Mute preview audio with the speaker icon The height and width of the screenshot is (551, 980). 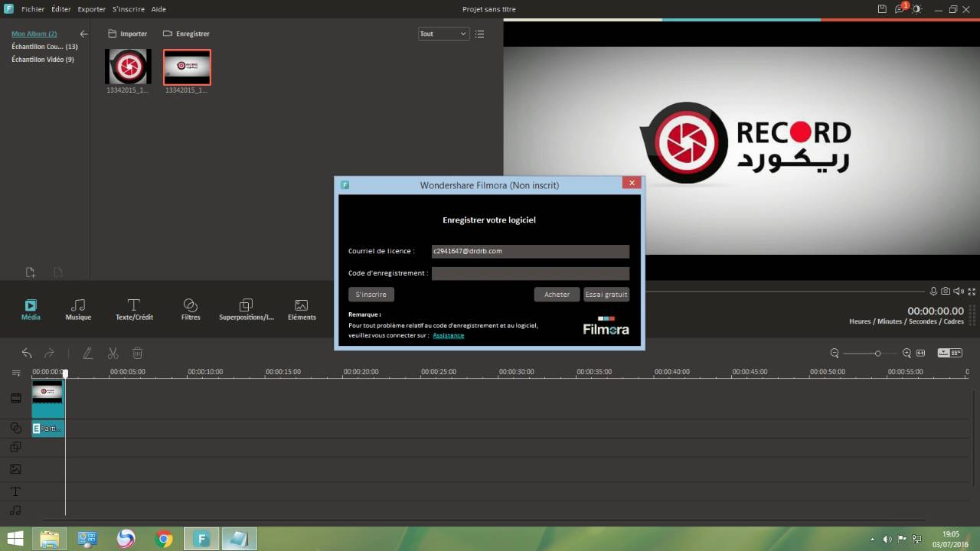click(959, 292)
